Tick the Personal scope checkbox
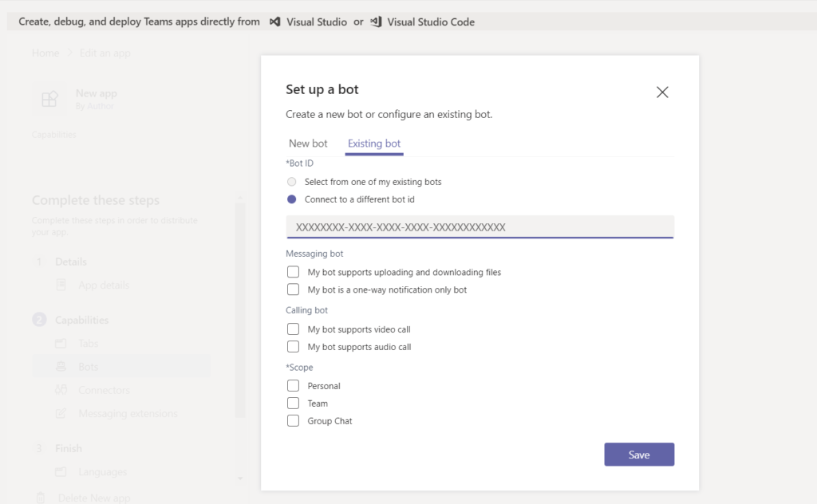 click(293, 386)
